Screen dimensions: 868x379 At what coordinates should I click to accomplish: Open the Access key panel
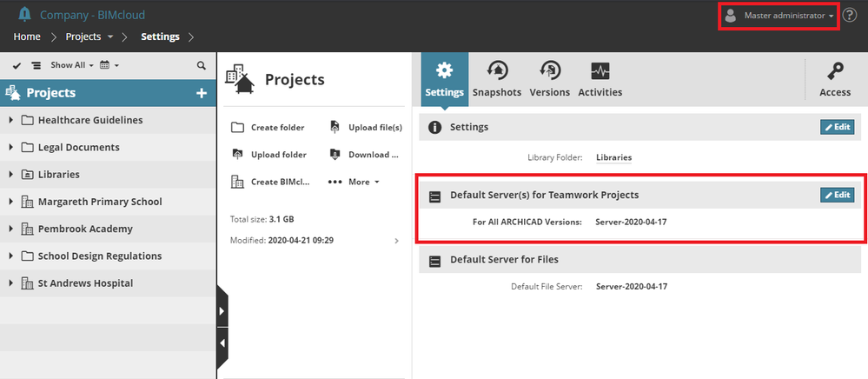coord(835,79)
